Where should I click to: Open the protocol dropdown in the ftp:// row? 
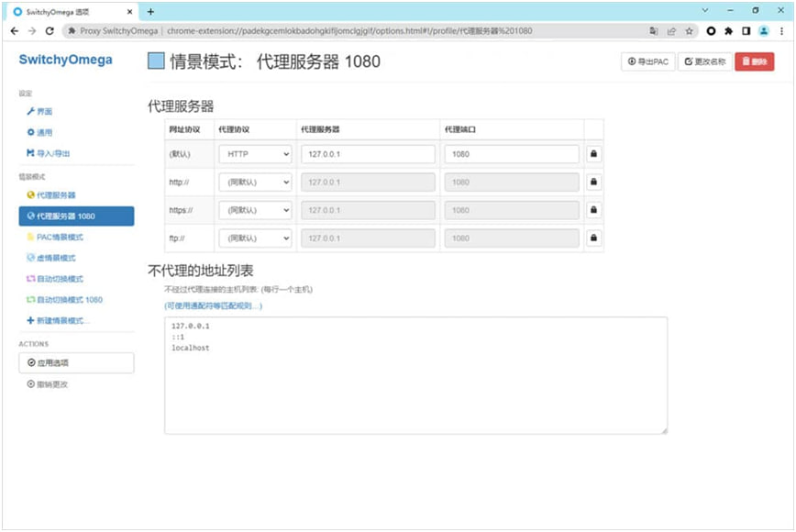click(255, 238)
